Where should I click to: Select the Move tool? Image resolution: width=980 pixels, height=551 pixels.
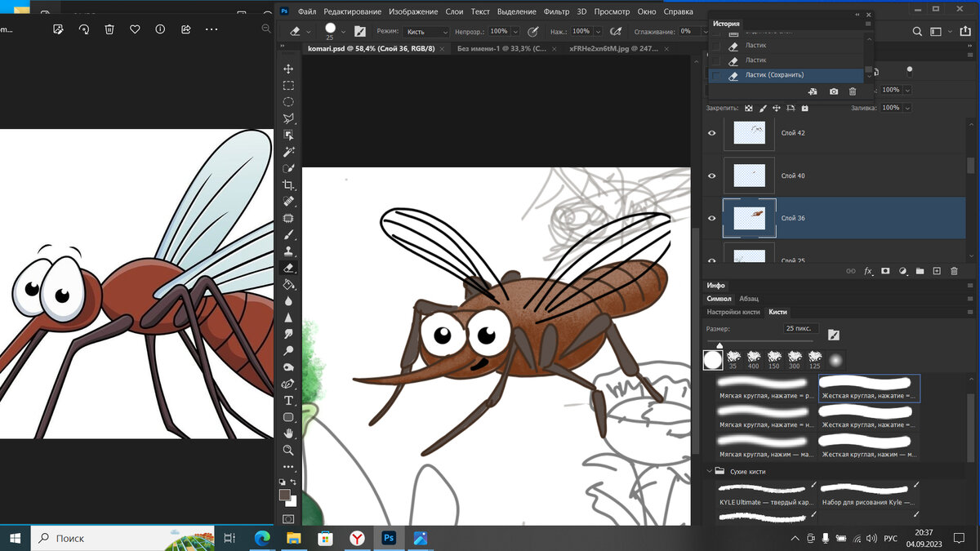pos(288,69)
